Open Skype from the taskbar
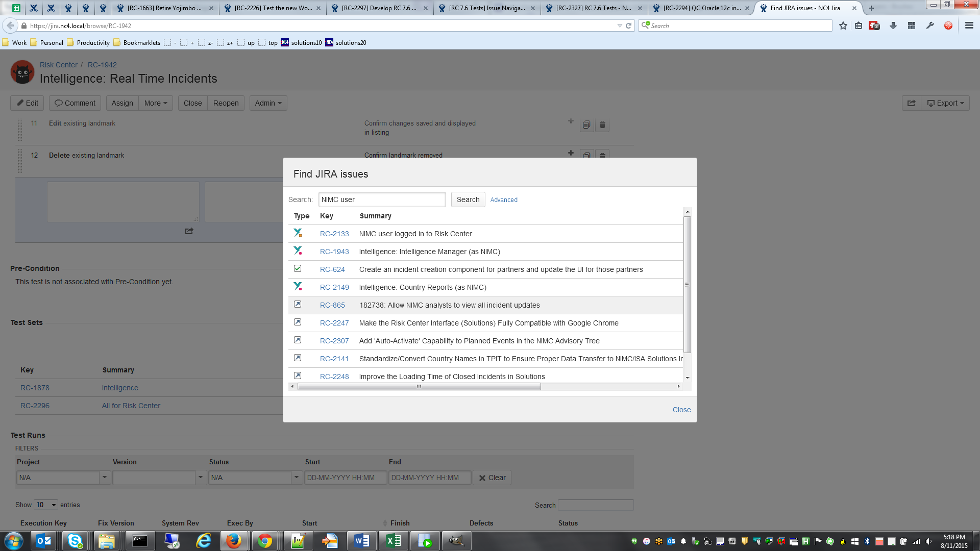 tap(75, 540)
